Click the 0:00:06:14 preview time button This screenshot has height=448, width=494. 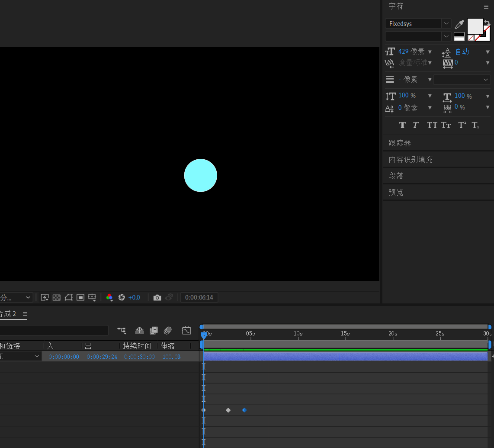pyautogui.click(x=199, y=297)
